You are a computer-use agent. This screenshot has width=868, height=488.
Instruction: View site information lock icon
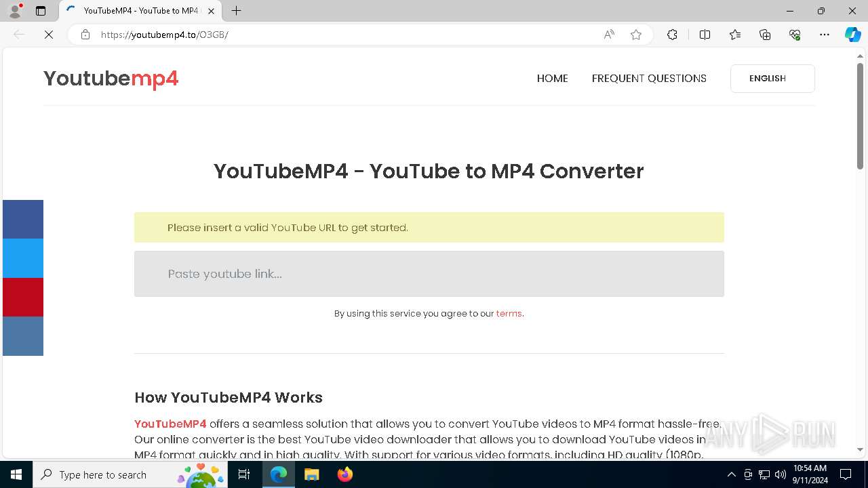tap(85, 35)
